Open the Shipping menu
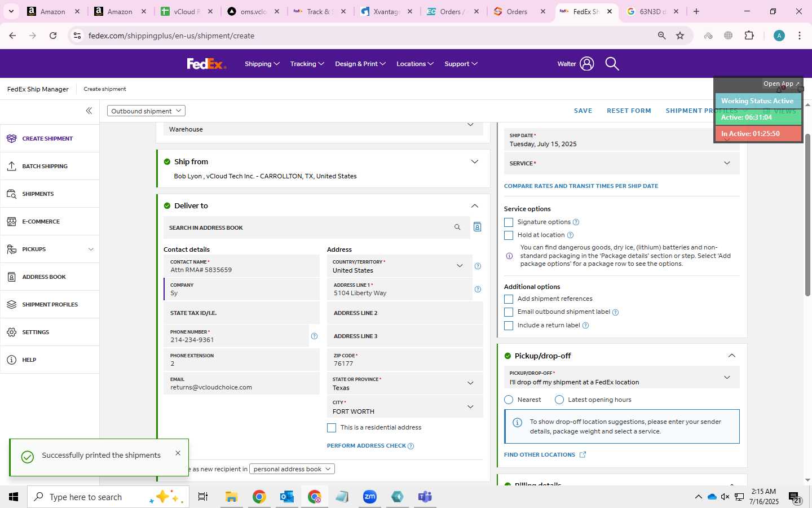812x508 pixels. tap(262, 64)
